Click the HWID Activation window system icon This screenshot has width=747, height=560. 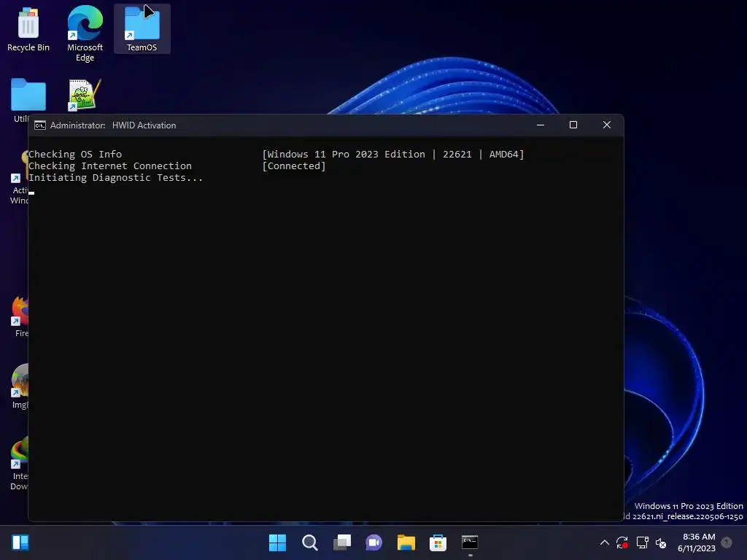click(40, 125)
